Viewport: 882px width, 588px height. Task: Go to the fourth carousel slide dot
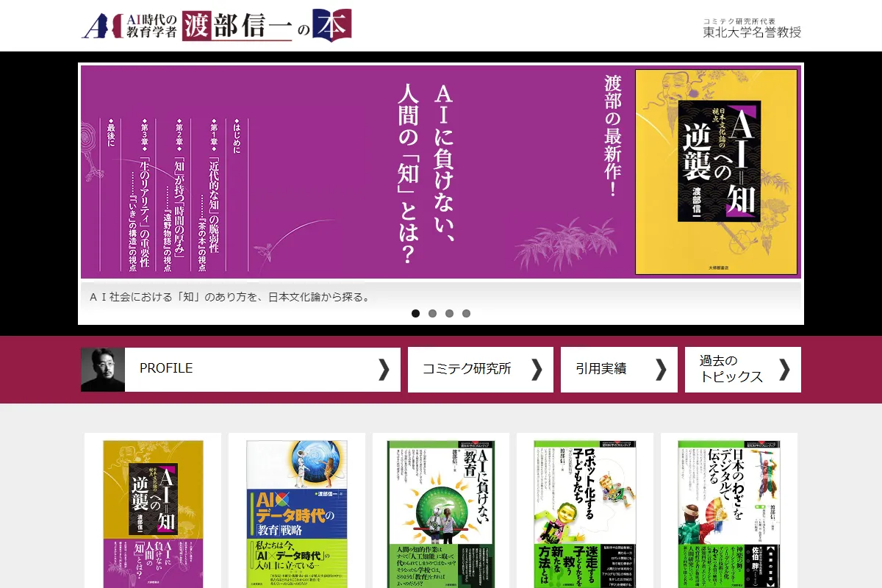point(466,313)
